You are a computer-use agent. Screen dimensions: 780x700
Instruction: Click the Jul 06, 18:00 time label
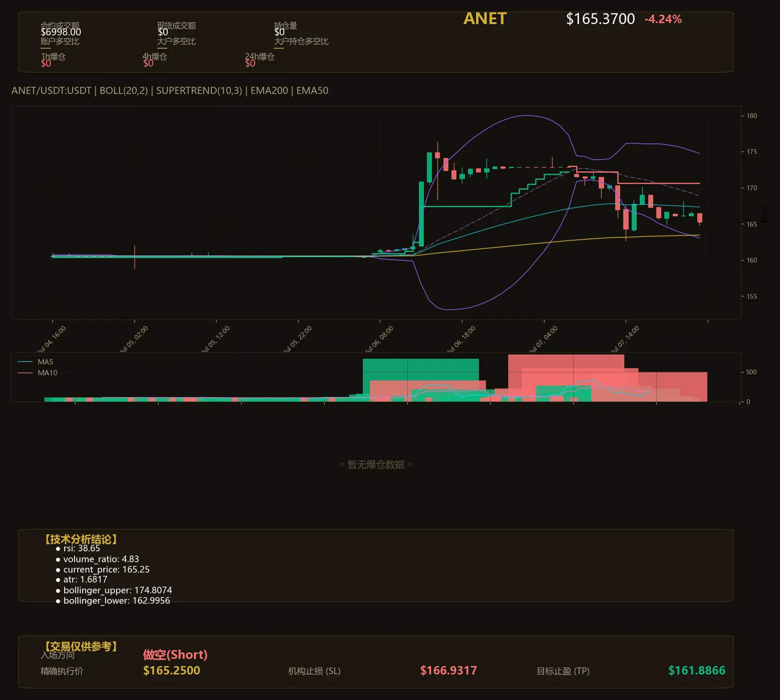461,339
